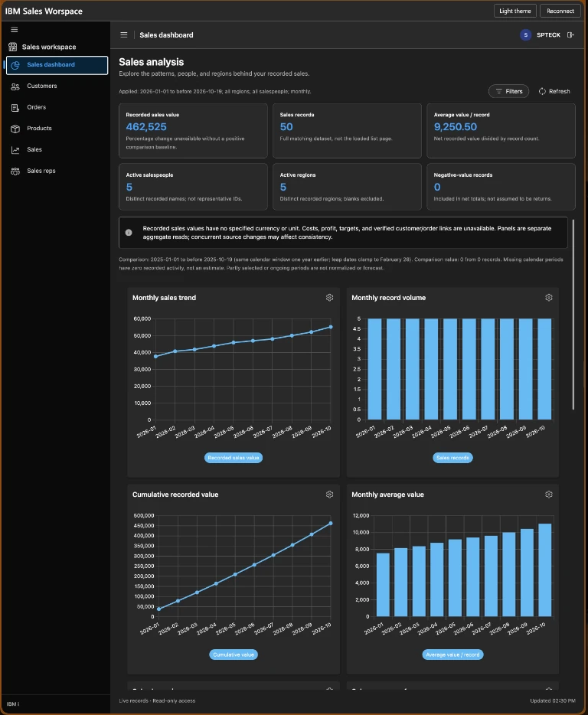Open the Sales dashboard nav item
Image resolution: width=588 pixels, height=715 pixels.
[x=57, y=65]
